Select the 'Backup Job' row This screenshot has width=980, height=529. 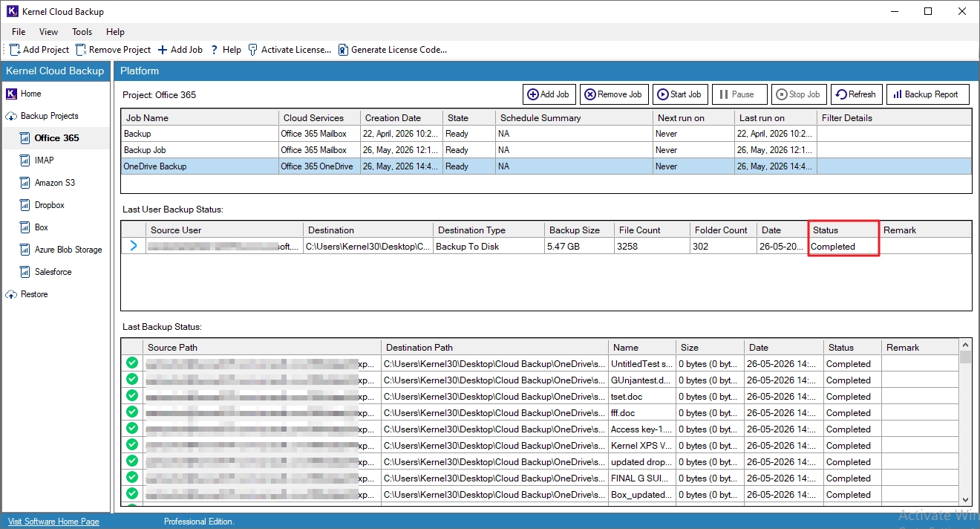click(x=546, y=150)
